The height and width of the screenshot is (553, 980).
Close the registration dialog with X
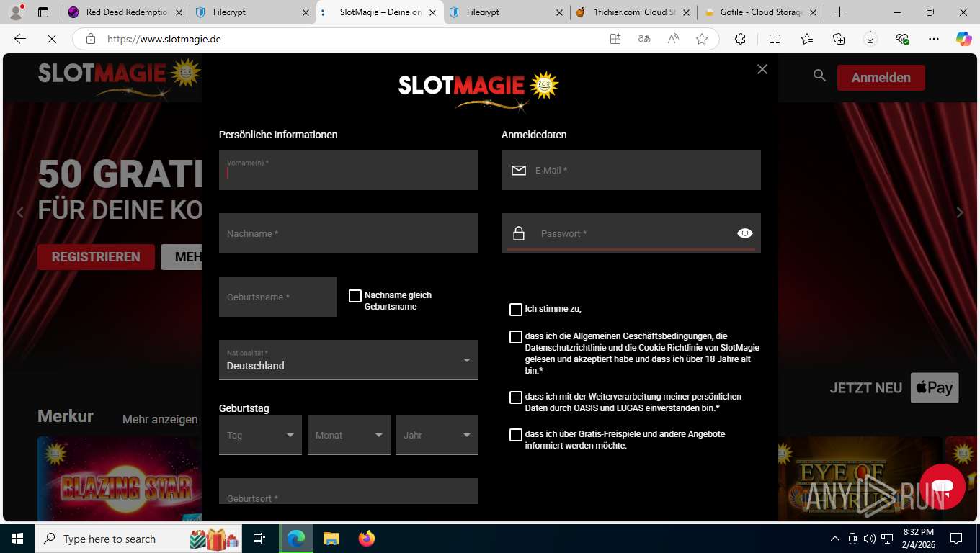point(762,69)
